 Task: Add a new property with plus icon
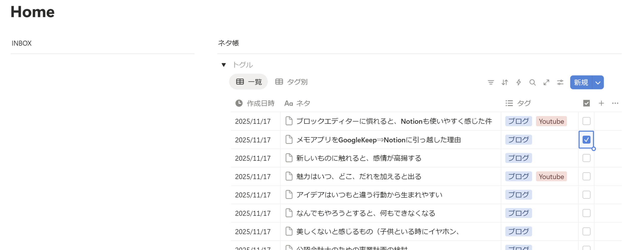601,103
